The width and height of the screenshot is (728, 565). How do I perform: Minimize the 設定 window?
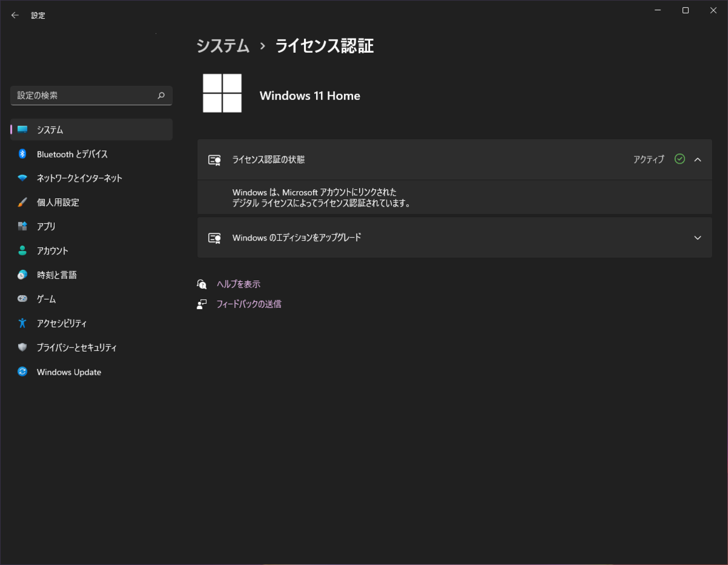[x=658, y=10]
